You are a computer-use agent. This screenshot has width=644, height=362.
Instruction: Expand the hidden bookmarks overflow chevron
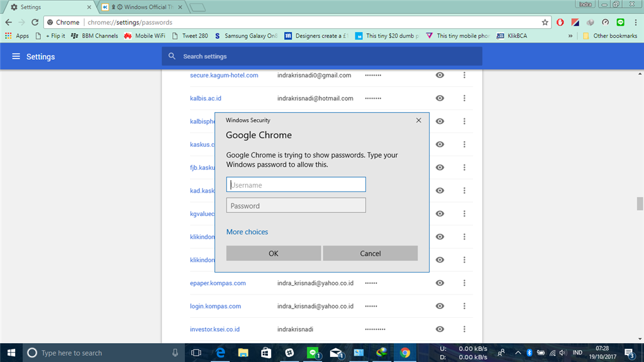(570, 36)
